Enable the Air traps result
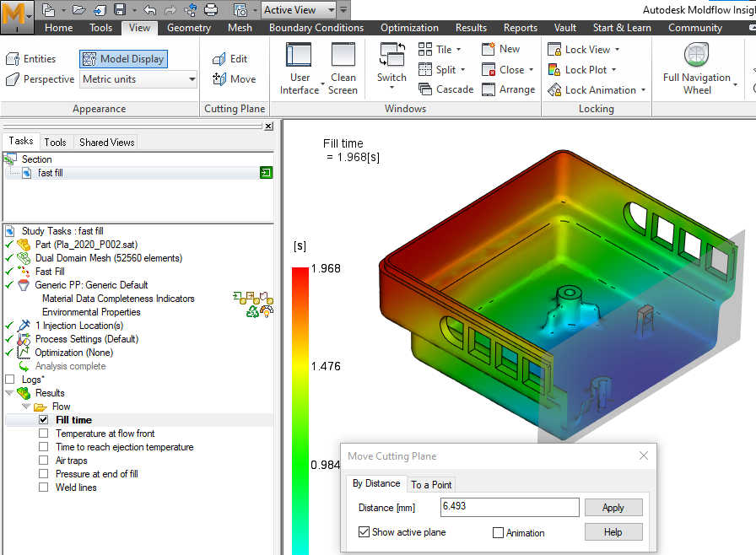756x555 pixels. pyautogui.click(x=43, y=461)
